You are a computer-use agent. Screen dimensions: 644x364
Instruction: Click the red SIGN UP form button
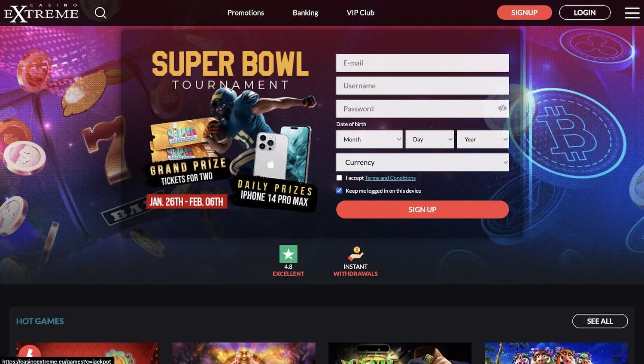coord(422,209)
